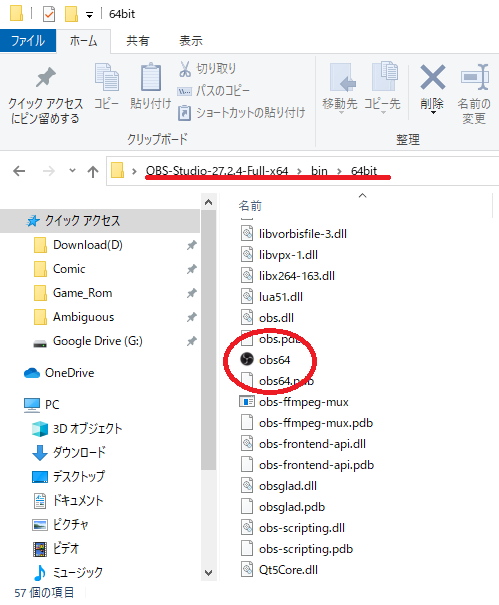Open the Game_Rom pinned folder
499x605 pixels.
pos(73,293)
